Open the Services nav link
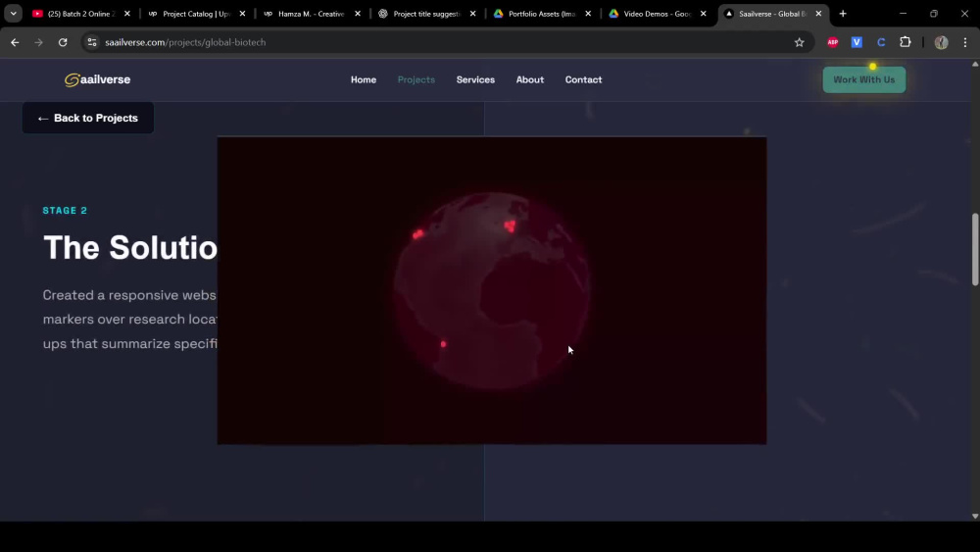This screenshot has height=552, width=980. pyautogui.click(x=475, y=79)
